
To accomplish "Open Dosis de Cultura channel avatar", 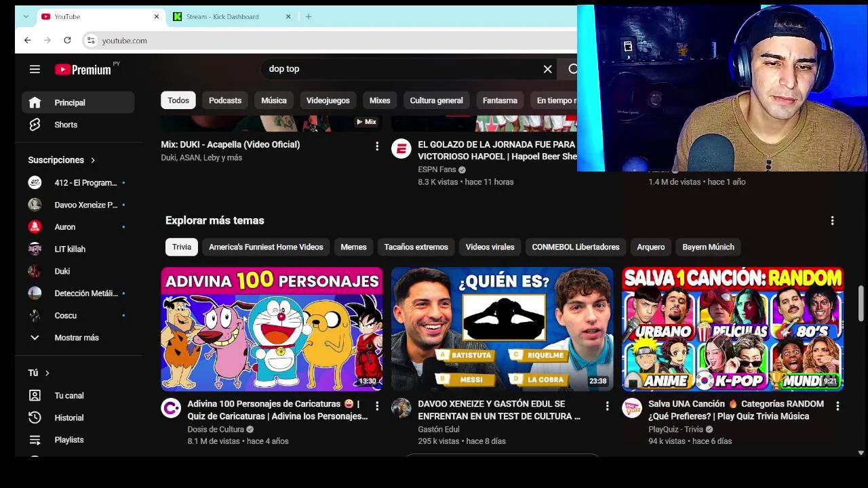I will pyautogui.click(x=171, y=408).
